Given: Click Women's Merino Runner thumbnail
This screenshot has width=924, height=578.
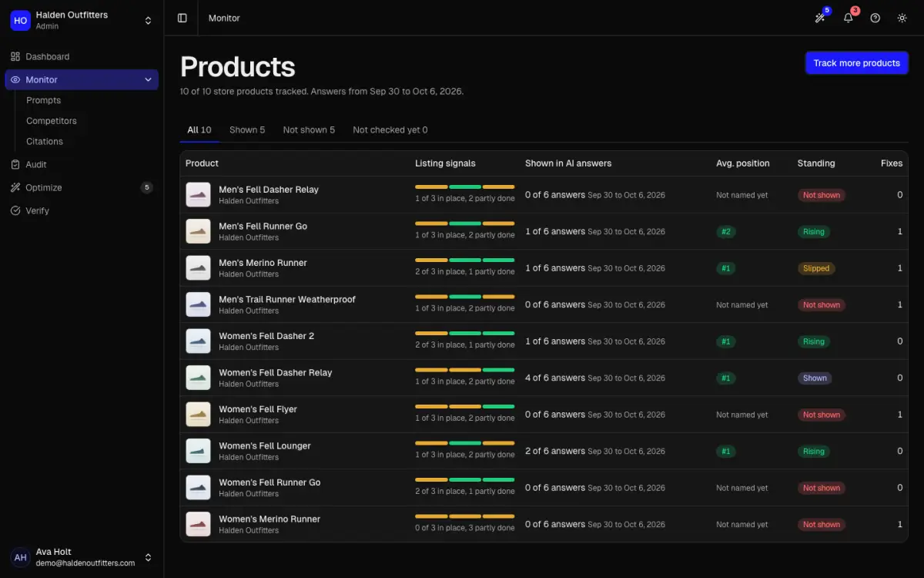Looking at the screenshot, I should (x=199, y=524).
